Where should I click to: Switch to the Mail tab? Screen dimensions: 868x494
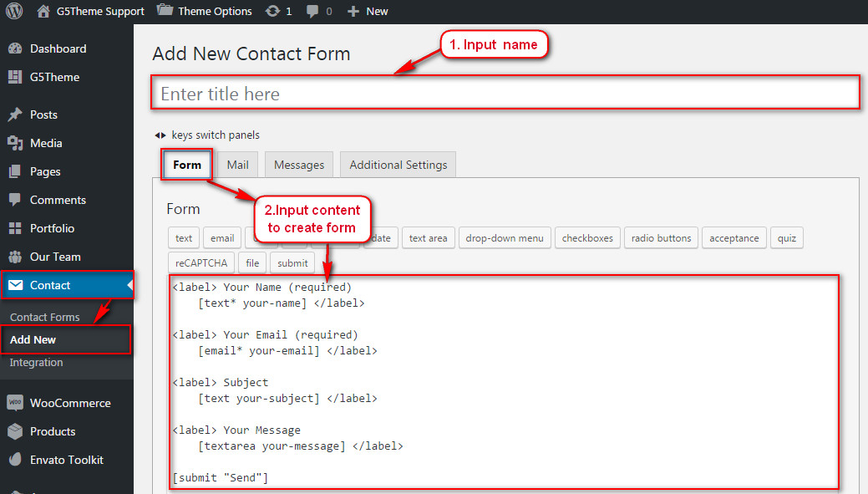(x=237, y=165)
